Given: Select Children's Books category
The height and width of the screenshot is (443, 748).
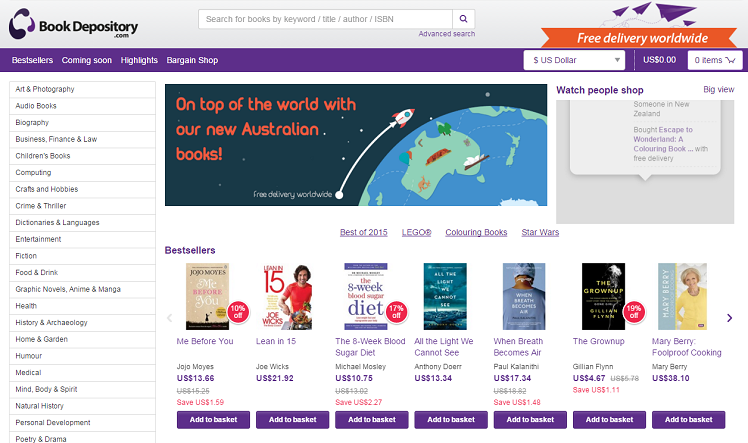Looking at the screenshot, I should pos(83,156).
